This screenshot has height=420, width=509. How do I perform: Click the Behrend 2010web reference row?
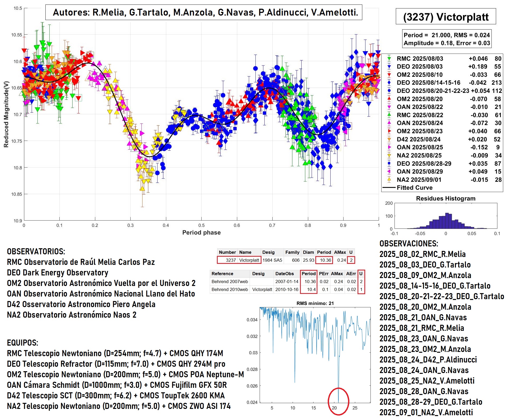tap(230, 289)
